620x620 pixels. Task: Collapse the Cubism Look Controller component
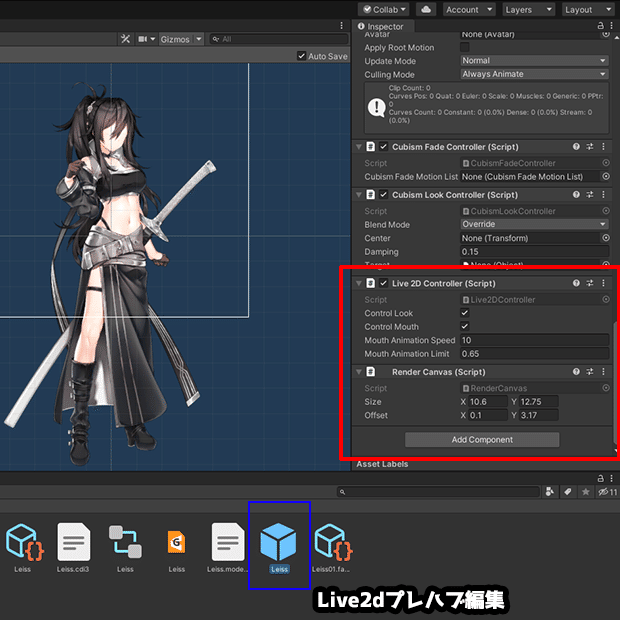(359, 195)
